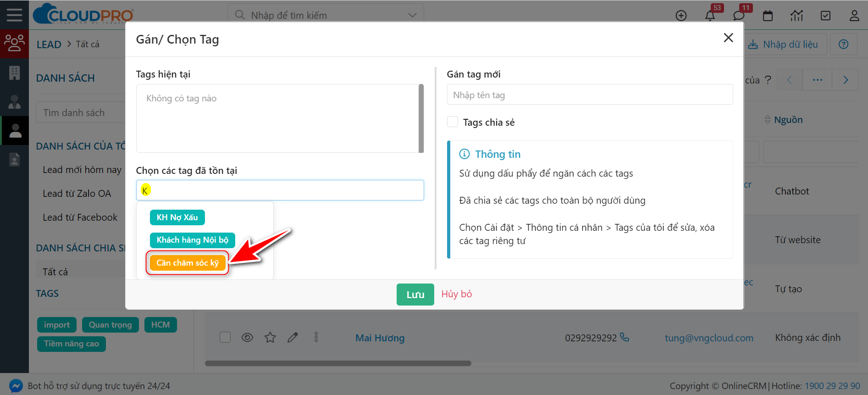Open the Messenger support bot icon
The image size is (868, 395).
point(16,386)
